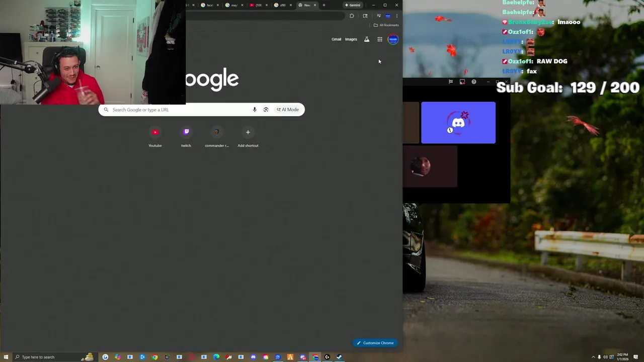Screen dimensions: 644x362
Task: Open Discord help question-mark icon
Action: 474,81
